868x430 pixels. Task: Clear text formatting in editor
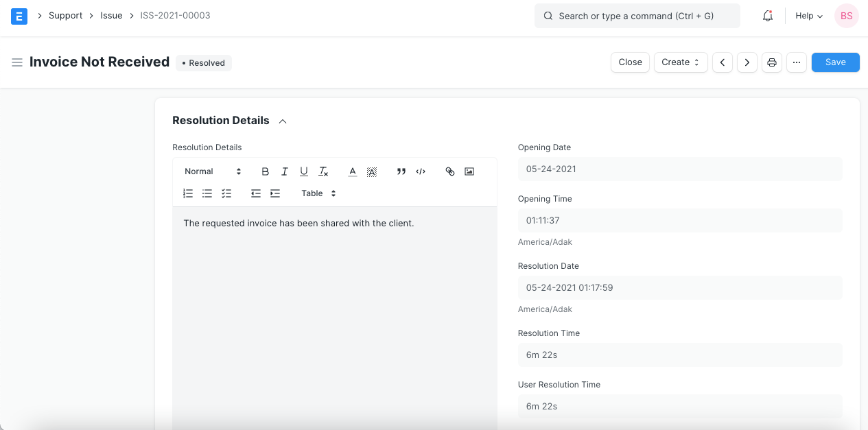(323, 171)
